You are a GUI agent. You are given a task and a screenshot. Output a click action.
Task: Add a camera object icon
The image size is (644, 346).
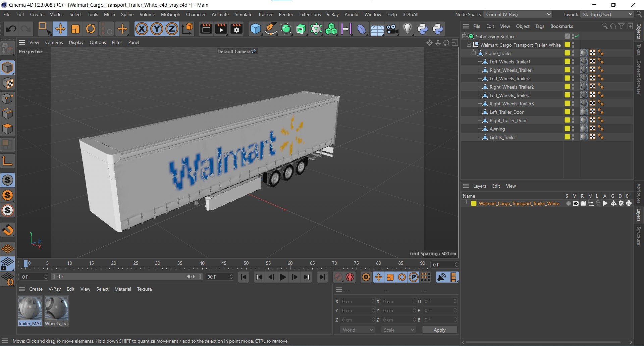click(x=392, y=29)
